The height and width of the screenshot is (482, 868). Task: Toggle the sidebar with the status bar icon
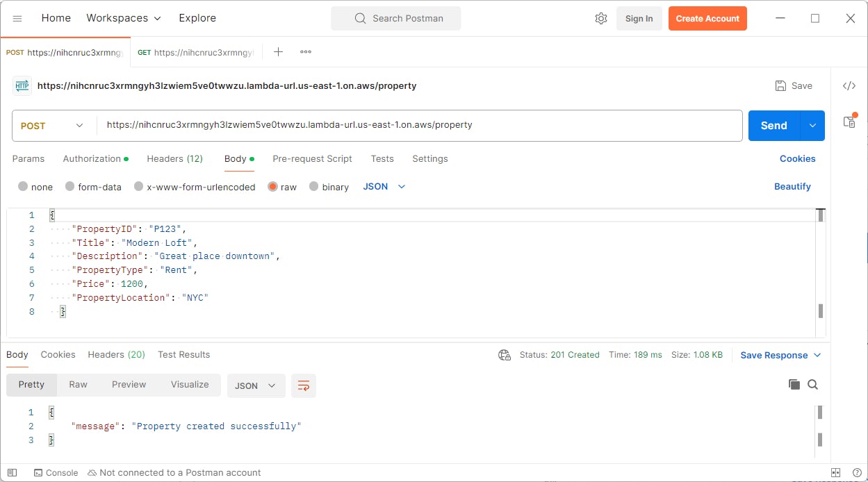click(12, 472)
